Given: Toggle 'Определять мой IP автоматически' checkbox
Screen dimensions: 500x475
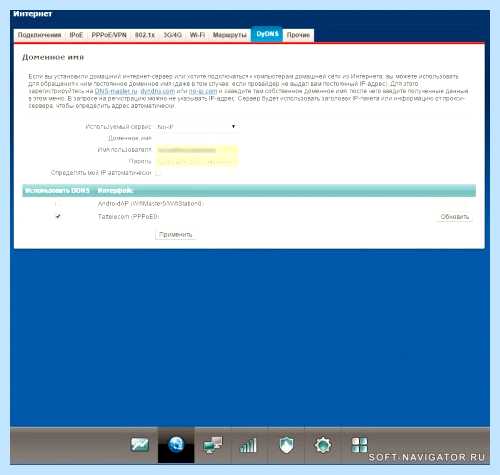Looking at the screenshot, I should point(158,173).
